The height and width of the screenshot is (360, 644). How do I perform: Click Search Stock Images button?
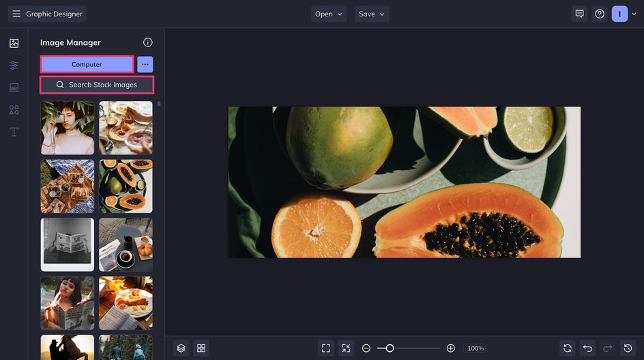[97, 85]
